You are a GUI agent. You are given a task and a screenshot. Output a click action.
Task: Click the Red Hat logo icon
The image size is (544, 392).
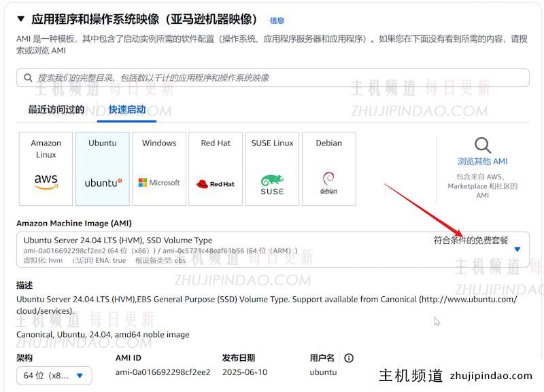(216, 184)
